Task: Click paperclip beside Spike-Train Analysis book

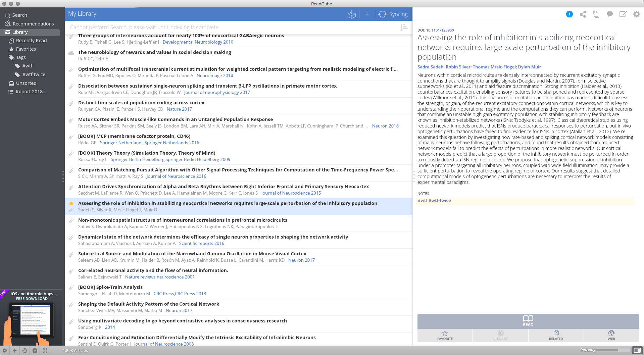Action: pos(71,288)
